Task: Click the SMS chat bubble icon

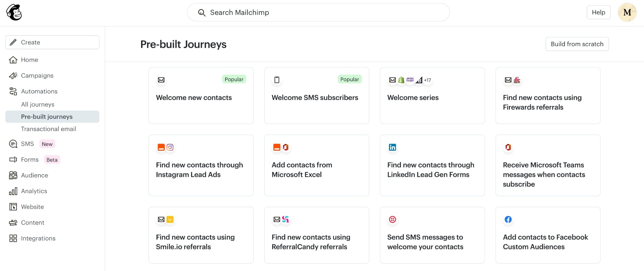Action: click(x=13, y=144)
